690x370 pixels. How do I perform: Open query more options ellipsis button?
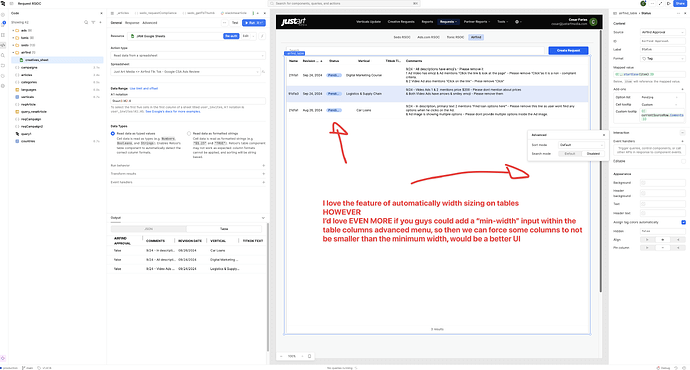pos(224,23)
